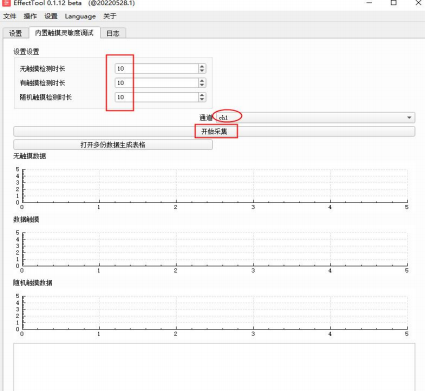The image size is (425, 391).
Task: Click the 无触摸数据 chart area
Action: click(x=215, y=186)
